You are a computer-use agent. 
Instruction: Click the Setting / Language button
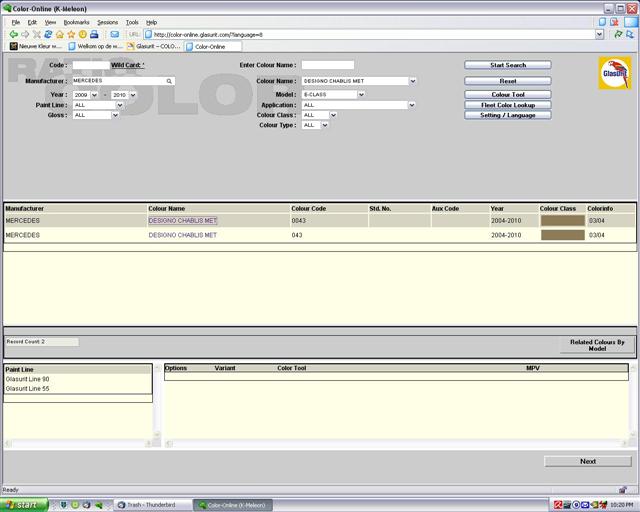point(508,116)
